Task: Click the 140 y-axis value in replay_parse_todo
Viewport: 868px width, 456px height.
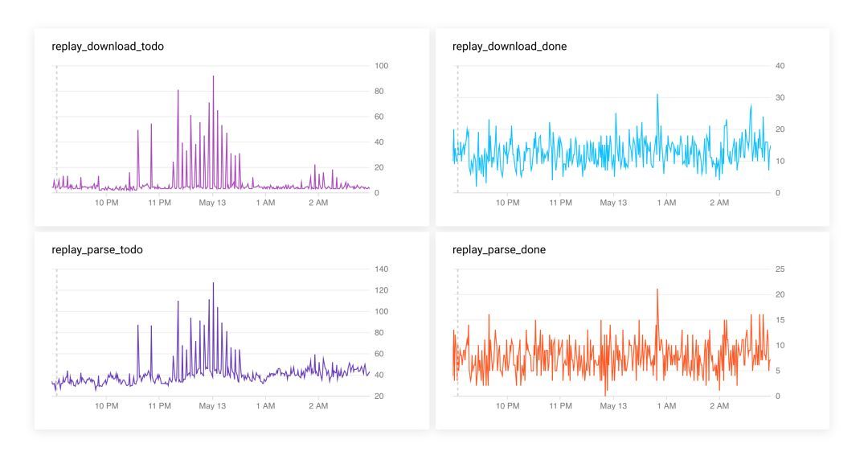Action: pos(382,269)
